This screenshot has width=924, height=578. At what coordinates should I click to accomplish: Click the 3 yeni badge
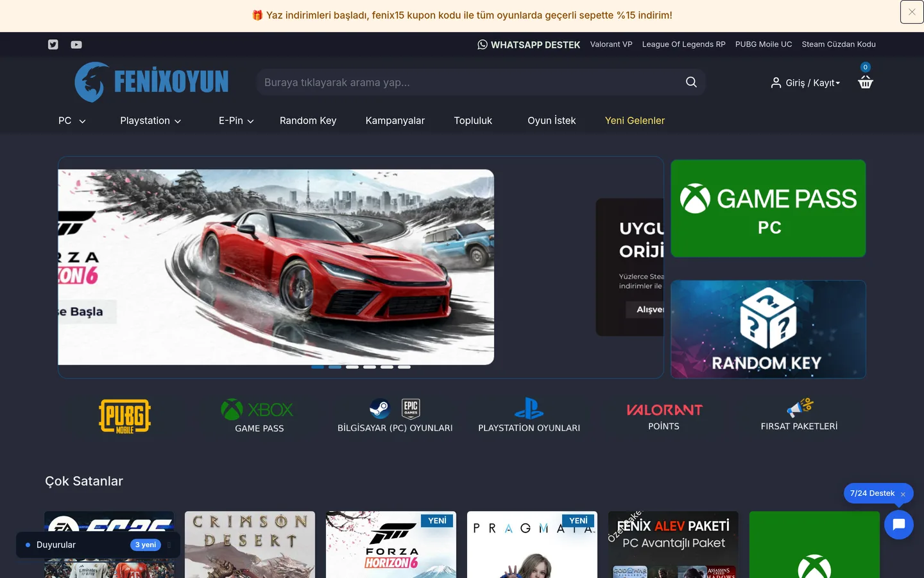pyautogui.click(x=146, y=545)
